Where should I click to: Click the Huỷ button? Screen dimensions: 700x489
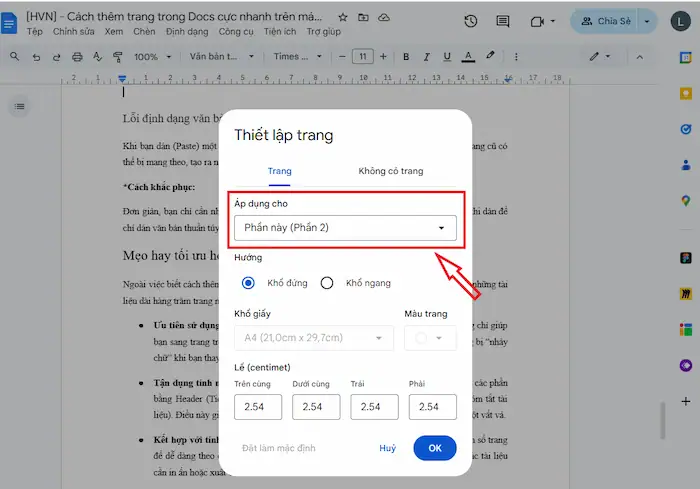click(x=387, y=448)
